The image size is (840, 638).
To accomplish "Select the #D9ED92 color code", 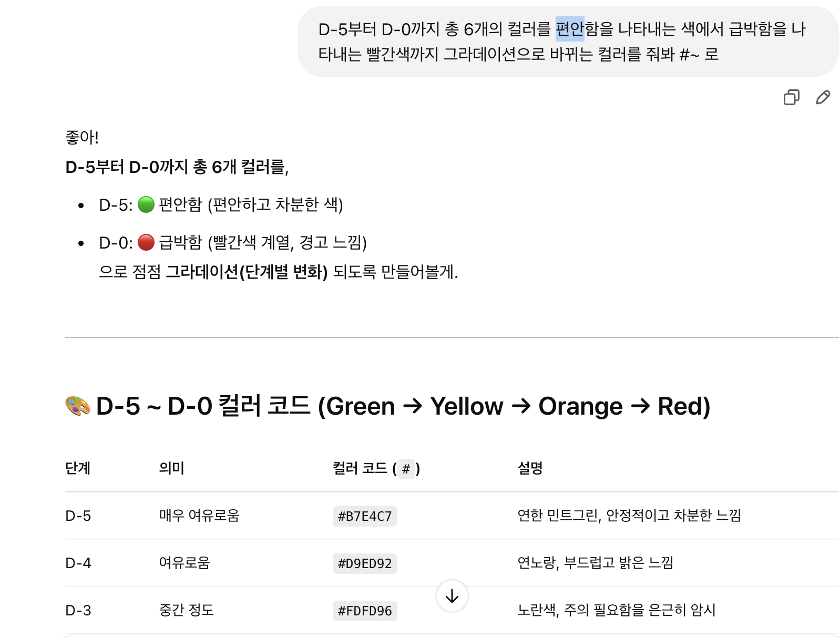I will 365,563.
